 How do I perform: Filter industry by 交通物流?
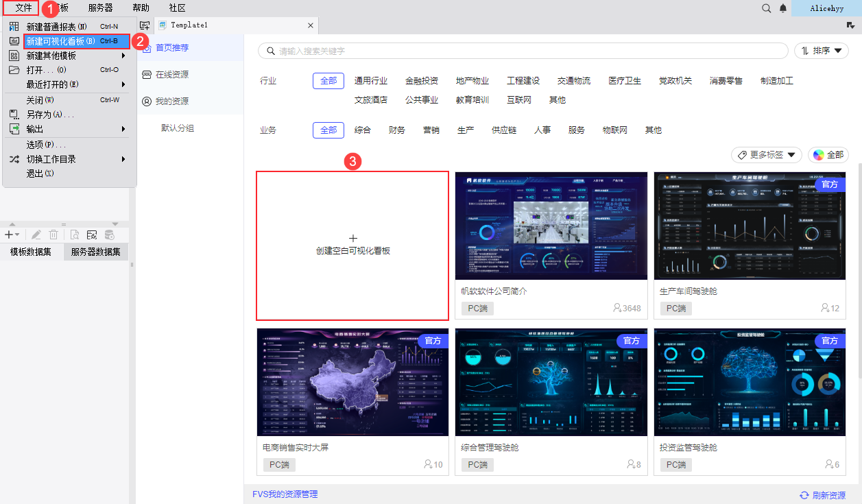(x=574, y=80)
